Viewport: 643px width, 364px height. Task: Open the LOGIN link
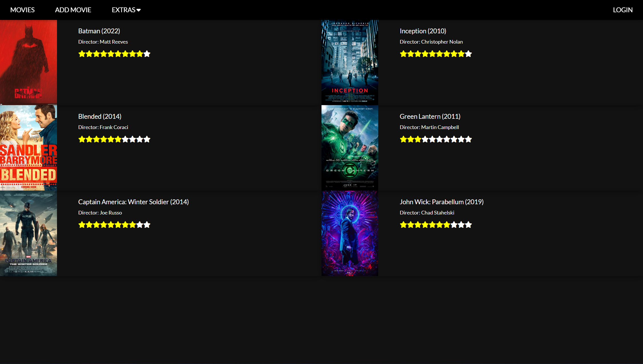tap(622, 10)
